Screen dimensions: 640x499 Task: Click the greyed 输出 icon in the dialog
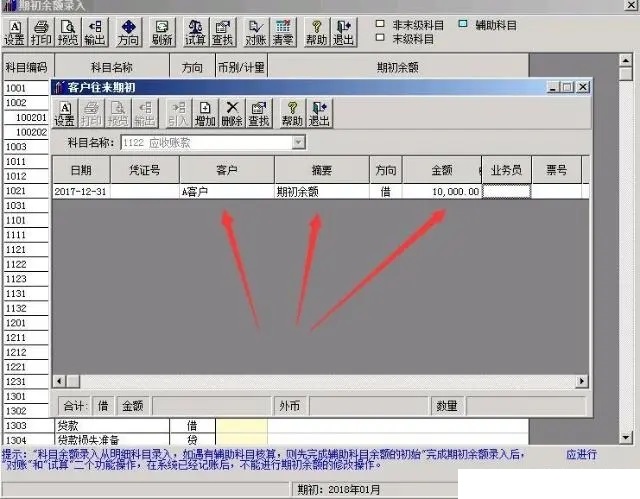(x=145, y=113)
